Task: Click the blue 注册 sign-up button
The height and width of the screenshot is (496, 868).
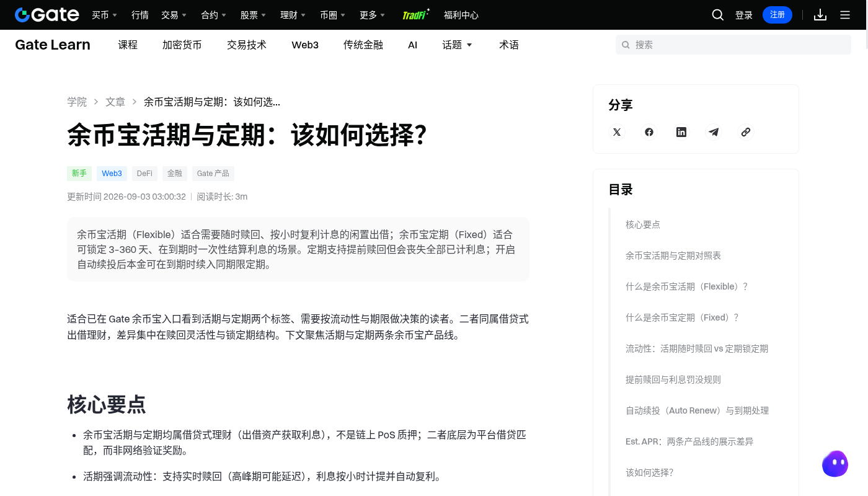Action: point(777,15)
